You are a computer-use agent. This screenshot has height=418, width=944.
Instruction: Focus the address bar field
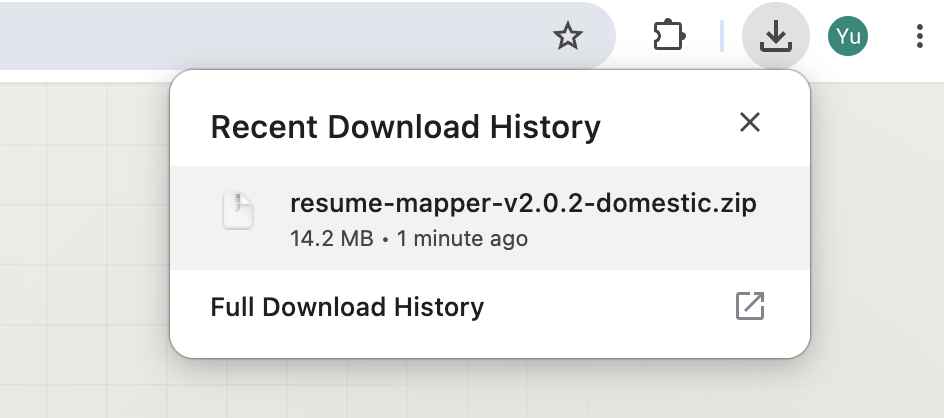(307, 36)
